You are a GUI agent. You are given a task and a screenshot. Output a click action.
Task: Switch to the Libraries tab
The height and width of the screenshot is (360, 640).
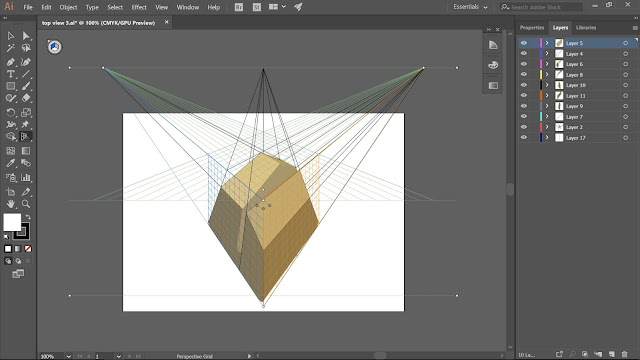tap(586, 28)
